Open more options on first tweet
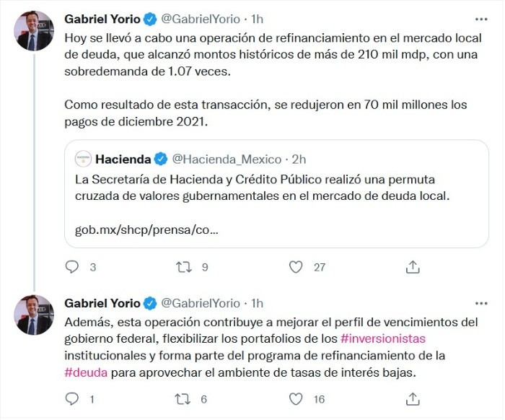 coord(481,18)
